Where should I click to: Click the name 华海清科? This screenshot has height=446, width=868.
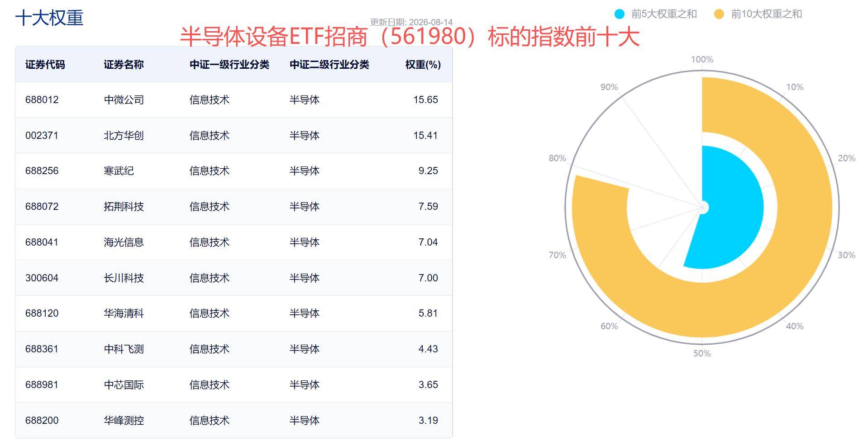coord(124,313)
